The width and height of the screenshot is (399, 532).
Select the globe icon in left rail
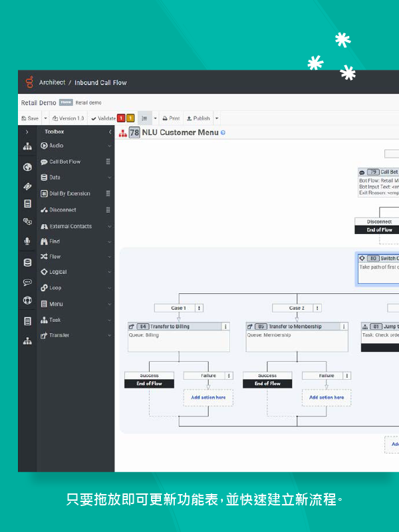click(x=27, y=167)
